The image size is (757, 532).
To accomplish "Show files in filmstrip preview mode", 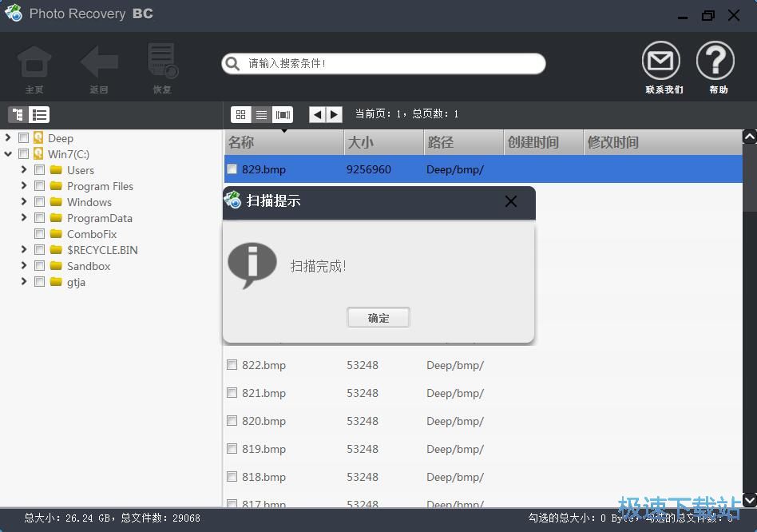I will pos(283,114).
